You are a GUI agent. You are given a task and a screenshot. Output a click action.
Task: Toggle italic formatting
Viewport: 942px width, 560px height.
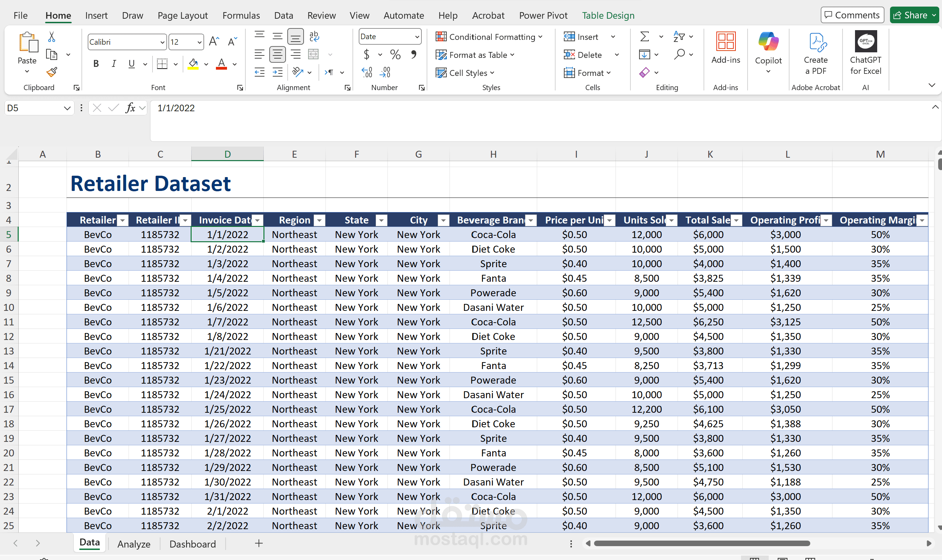(113, 64)
